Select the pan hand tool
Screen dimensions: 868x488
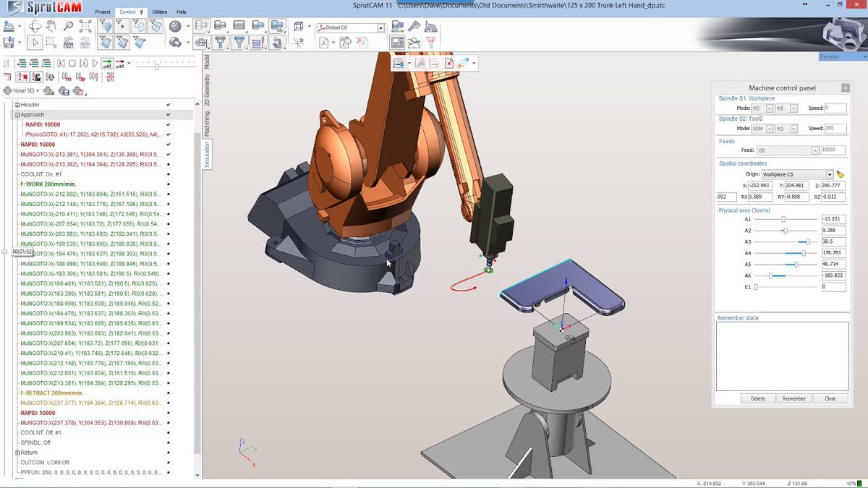tap(51, 26)
